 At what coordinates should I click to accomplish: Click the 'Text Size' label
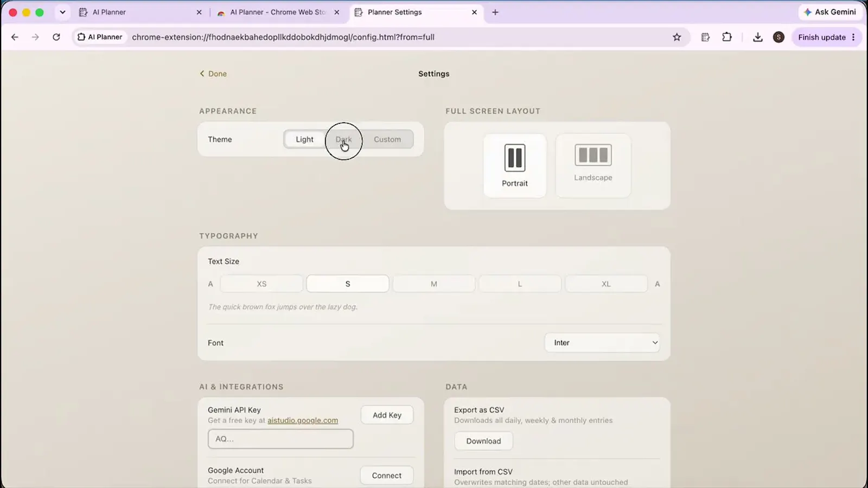click(224, 261)
